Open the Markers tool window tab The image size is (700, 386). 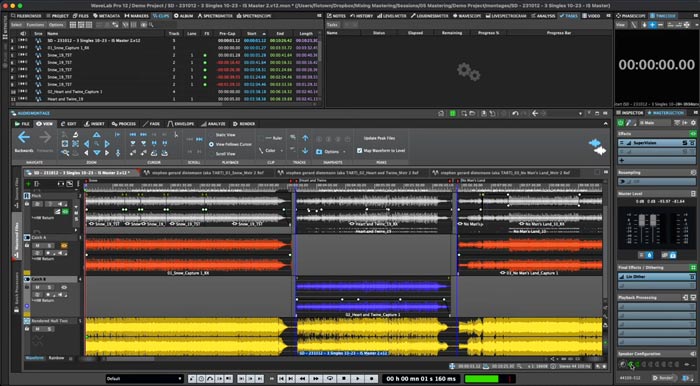coord(136,16)
